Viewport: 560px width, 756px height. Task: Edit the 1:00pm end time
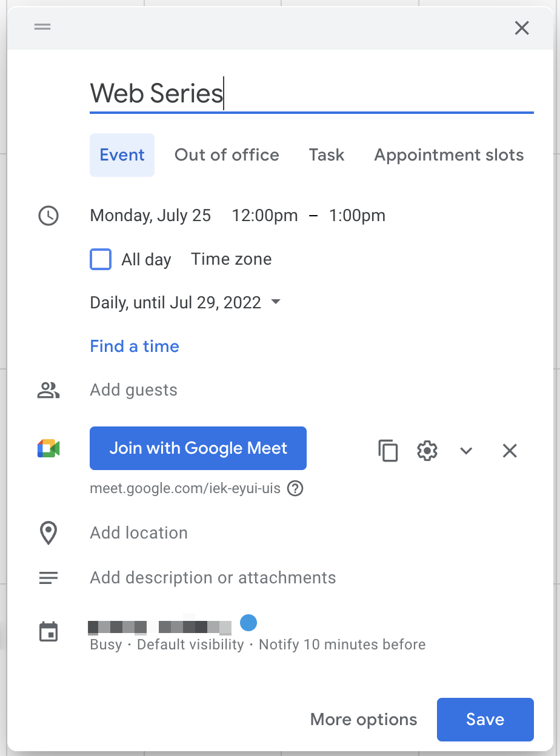357,216
